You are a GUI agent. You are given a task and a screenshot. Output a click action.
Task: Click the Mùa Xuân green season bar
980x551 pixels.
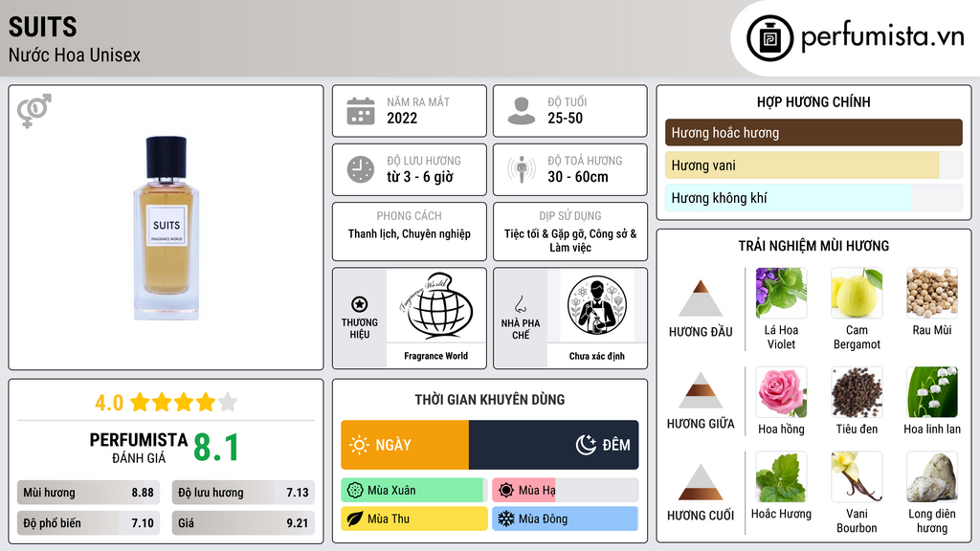pos(413,491)
